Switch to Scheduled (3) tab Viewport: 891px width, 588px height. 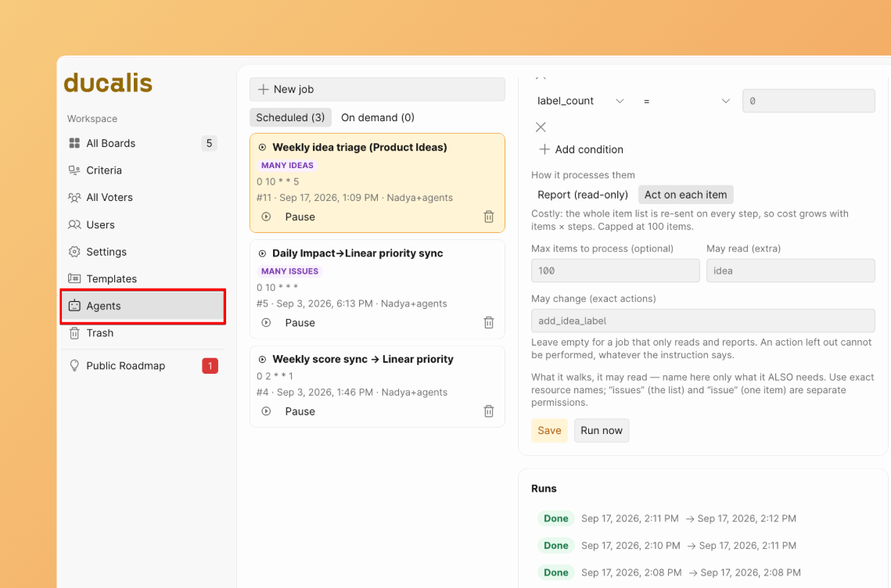(x=290, y=117)
